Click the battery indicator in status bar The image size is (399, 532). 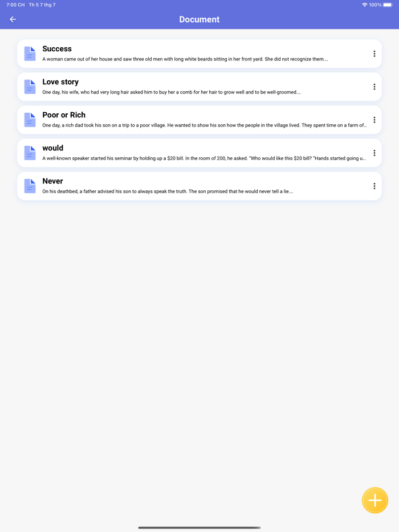[x=389, y=4]
